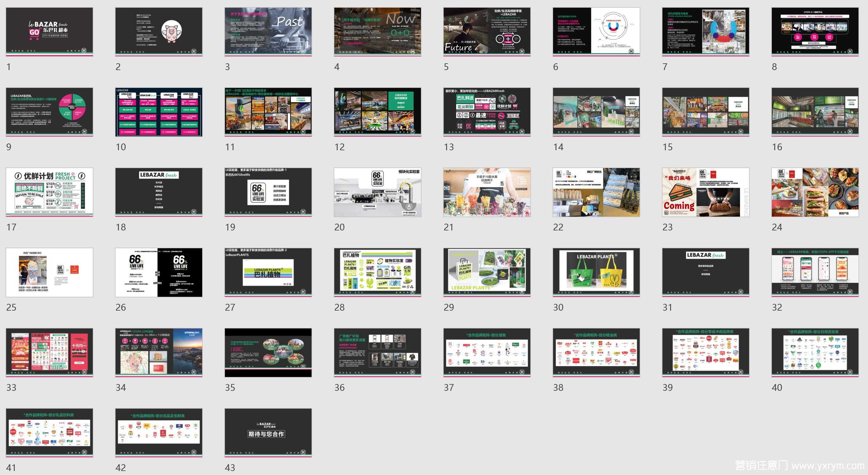Select slide 27 LeBazarPLANTS thumbnail
This screenshot has width=868, height=475.
pos(268,272)
